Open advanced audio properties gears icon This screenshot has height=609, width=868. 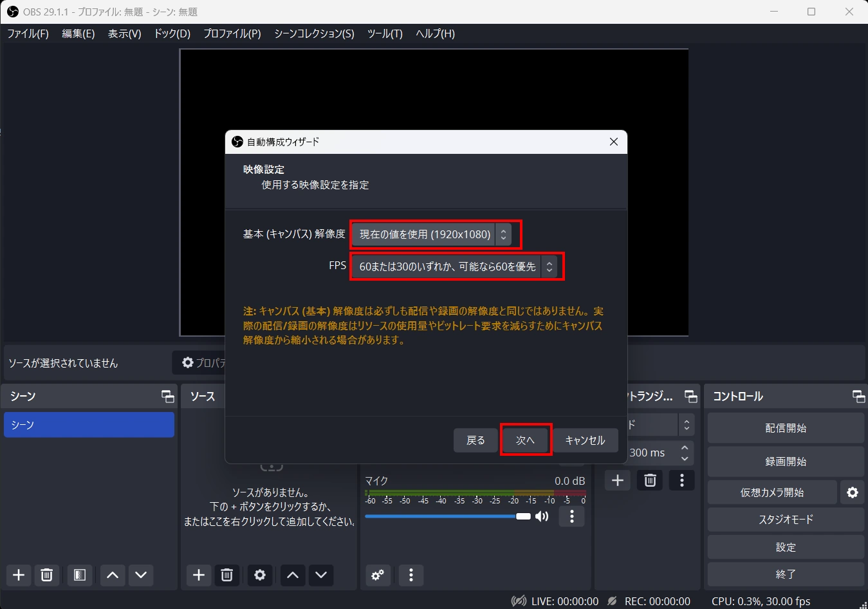tap(378, 575)
